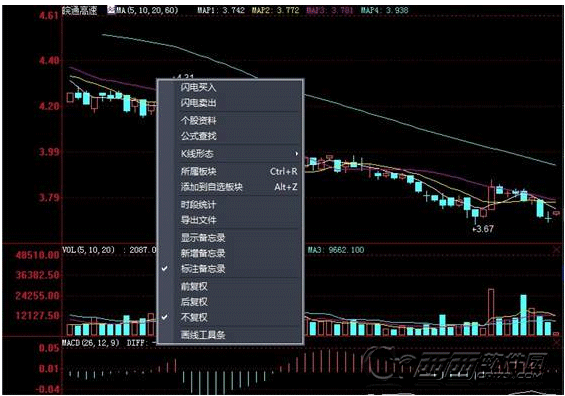Screen dimensions: 565x396
Task: Click the small indicator icon before MA(5,10,20,60)
Action: coord(111,10)
